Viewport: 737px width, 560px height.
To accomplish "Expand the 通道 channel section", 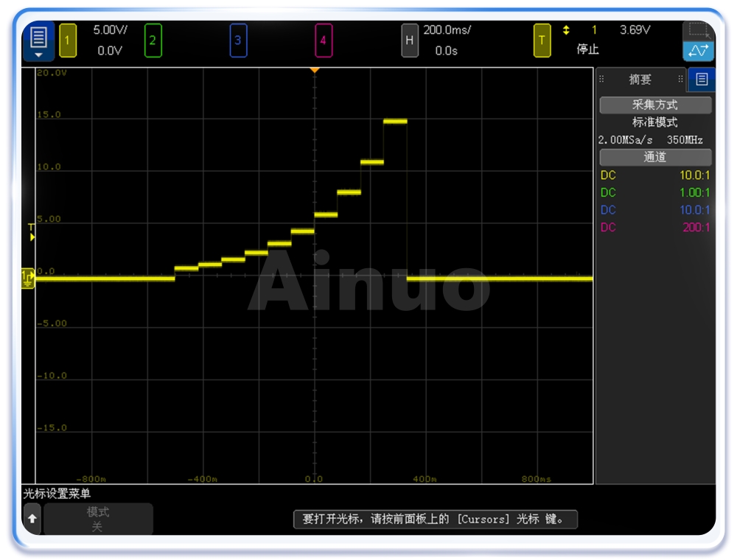I will tap(655, 157).
